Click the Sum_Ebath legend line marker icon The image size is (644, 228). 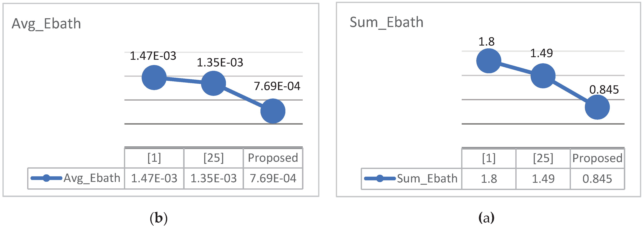(380, 179)
